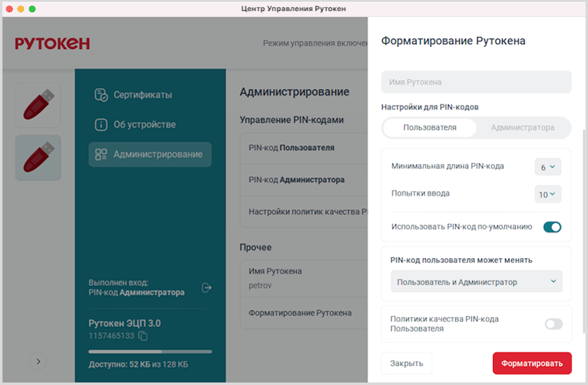Viewport: 588px width, 385px height.
Task: Click the logout icon next to PIN-код Администратора
Action: tap(206, 288)
